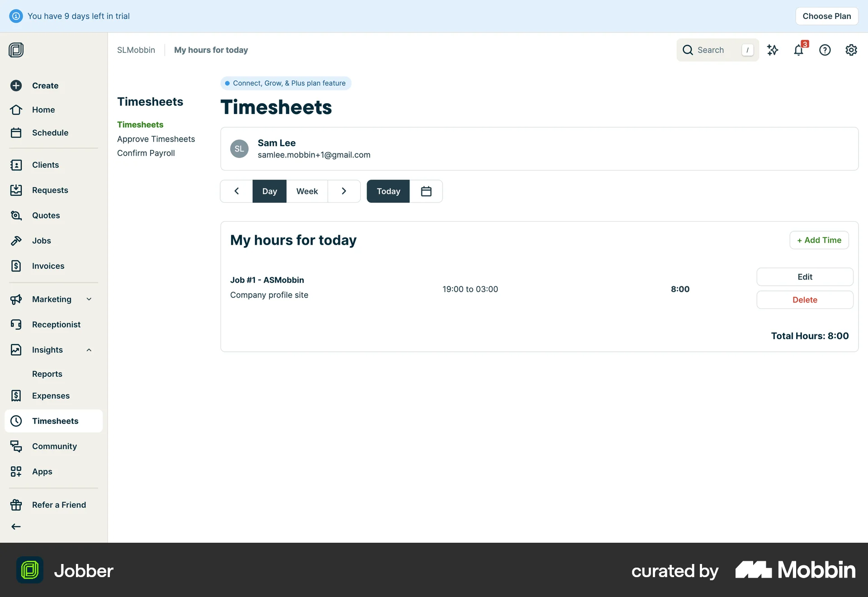The width and height of the screenshot is (868, 597).
Task: Click the Add Time button
Action: [x=819, y=240]
